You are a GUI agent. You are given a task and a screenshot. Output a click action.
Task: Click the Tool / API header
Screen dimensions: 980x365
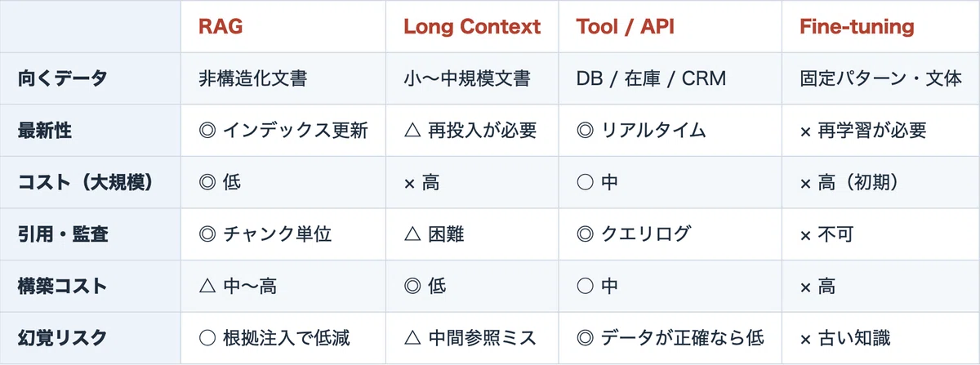point(627,27)
